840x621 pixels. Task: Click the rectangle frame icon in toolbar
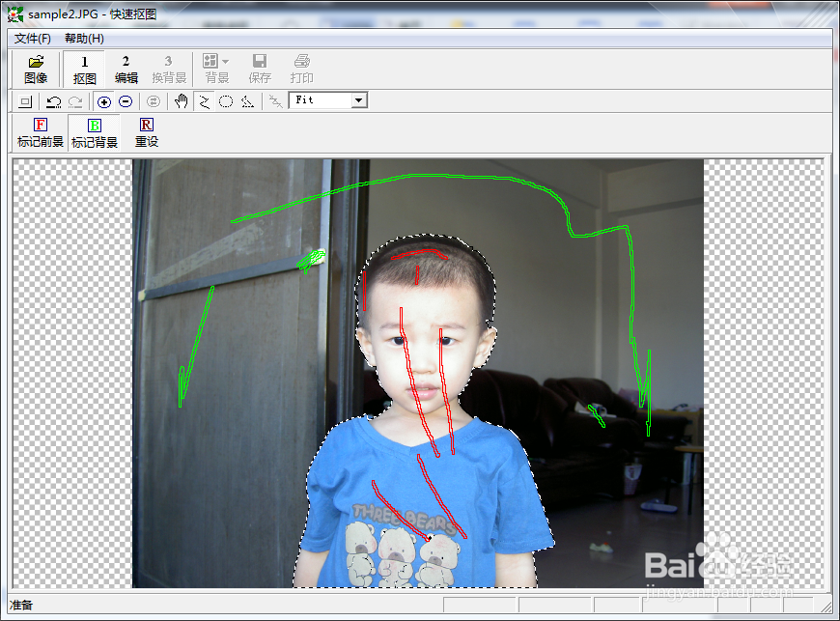pos(25,101)
